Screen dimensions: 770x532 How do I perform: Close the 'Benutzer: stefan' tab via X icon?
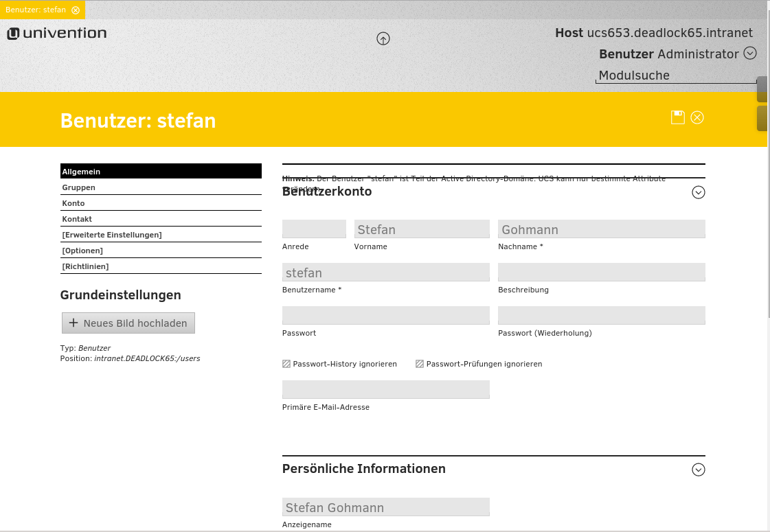pos(76,10)
